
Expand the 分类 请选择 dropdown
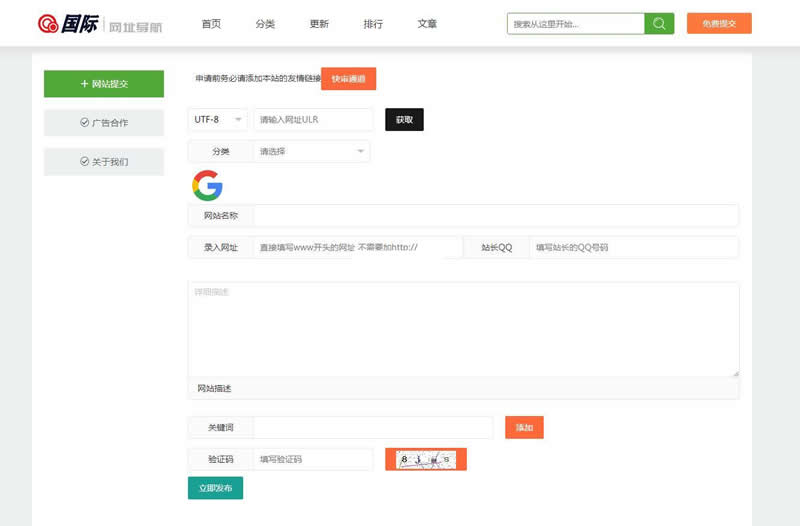tap(311, 152)
